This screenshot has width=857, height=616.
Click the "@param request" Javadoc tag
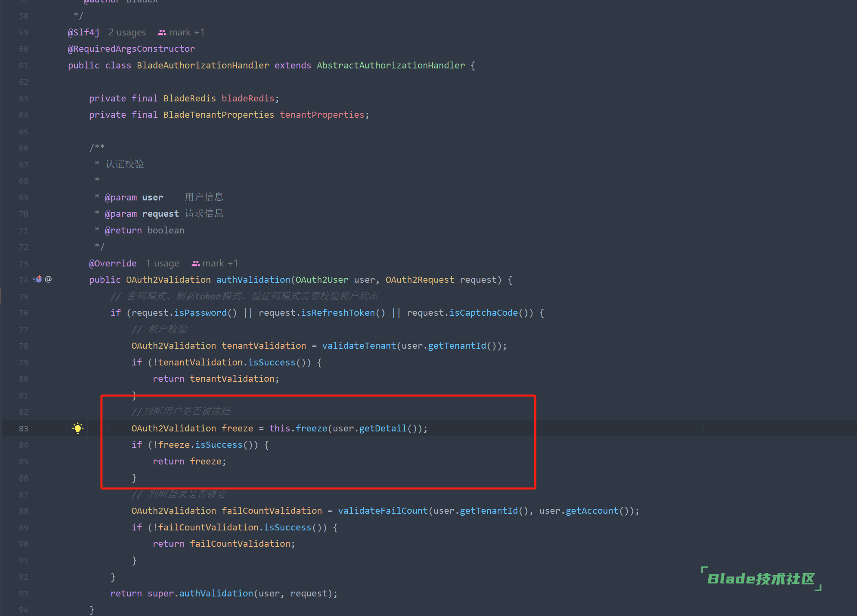point(142,213)
